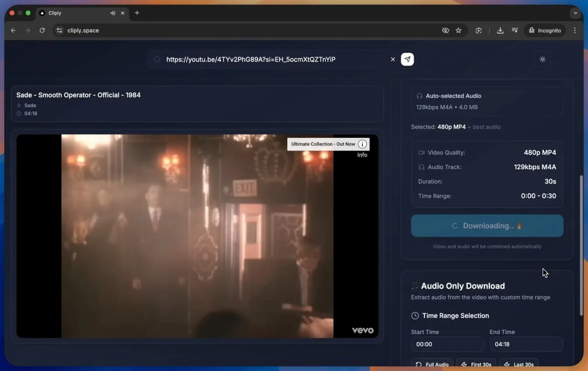Show browser downloads
588x371 pixels.
pyautogui.click(x=500, y=30)
